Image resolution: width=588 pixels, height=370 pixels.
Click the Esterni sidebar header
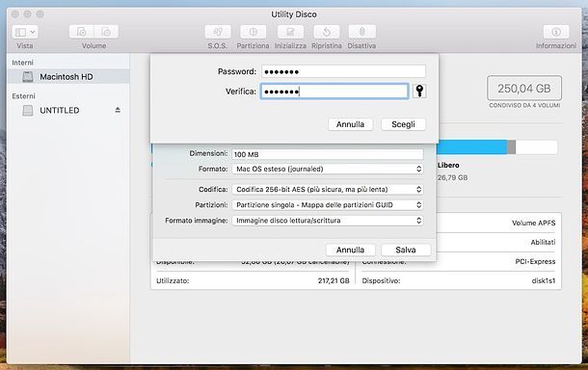(x=23, y=96)
